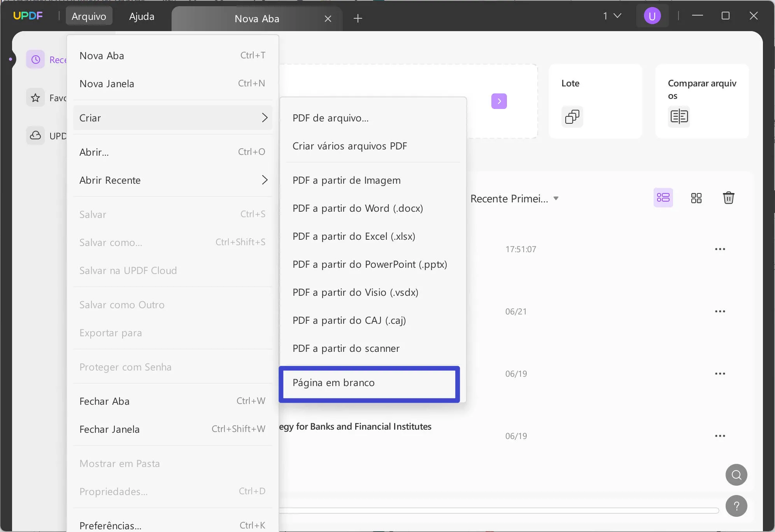Screen dimensions: 775x532
Task: Select the Nova Aba tab
Action: (x=257, y=19)
